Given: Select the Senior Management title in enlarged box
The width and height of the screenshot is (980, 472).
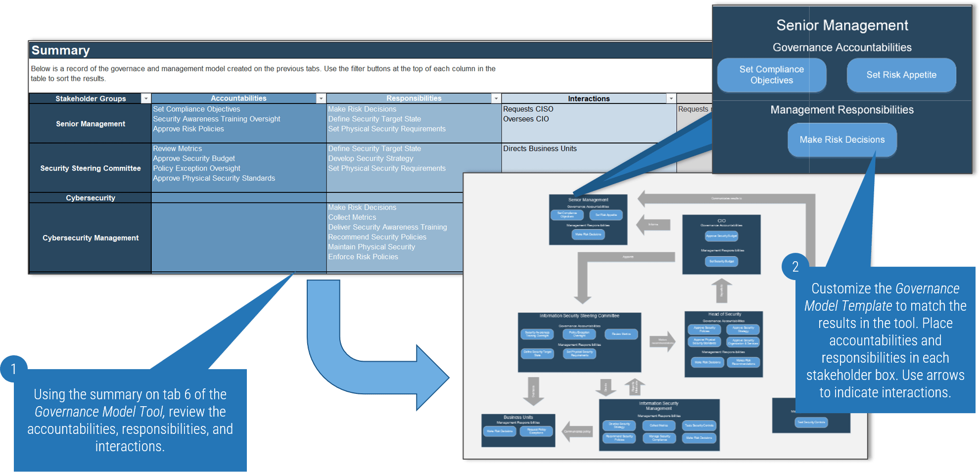Looking at the screenshot, I should pos(842,25).
